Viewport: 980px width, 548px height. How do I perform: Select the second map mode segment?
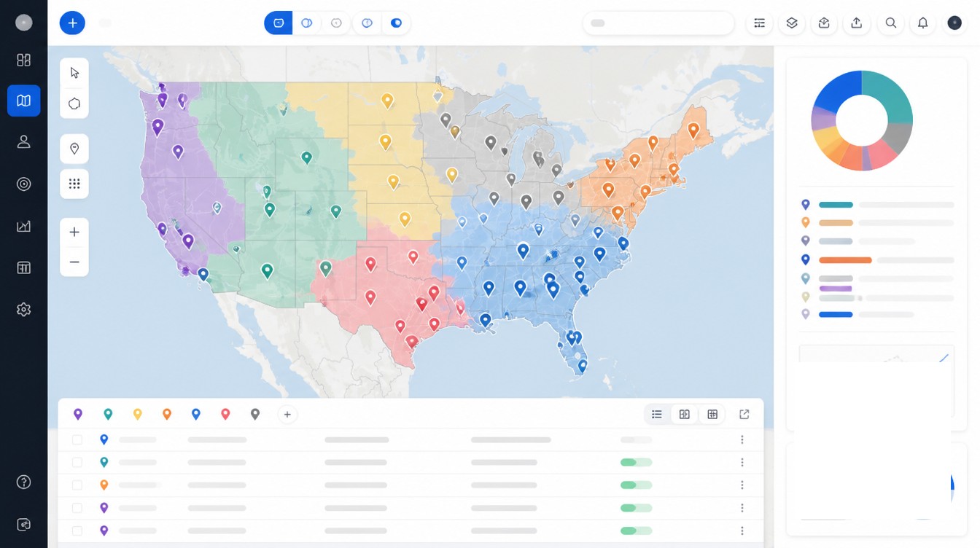[x=307, y=23]
